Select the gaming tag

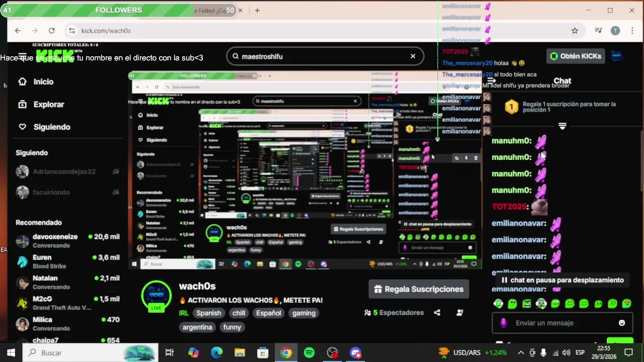coord(304,313)
